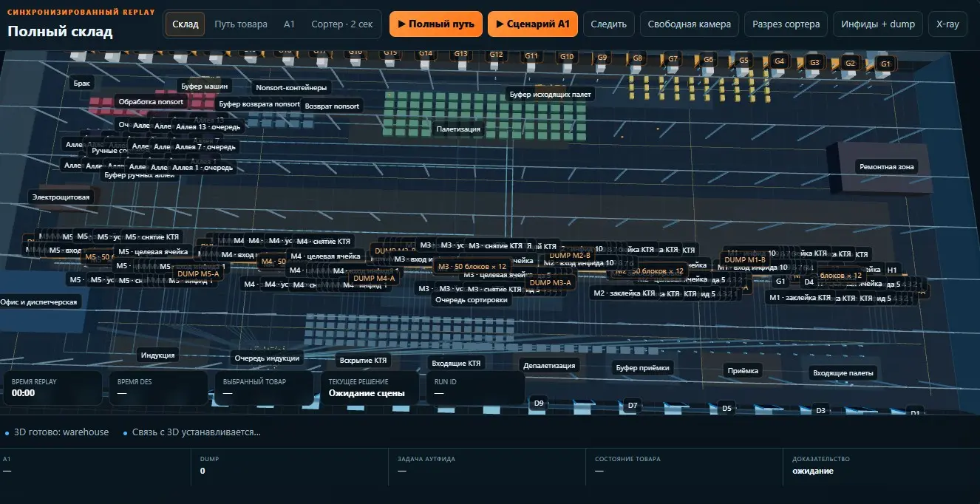The width and height of the screenshot is (980, 504).
Task: Select the Ремонтная зона label
Action: click(x=886, y=167)
